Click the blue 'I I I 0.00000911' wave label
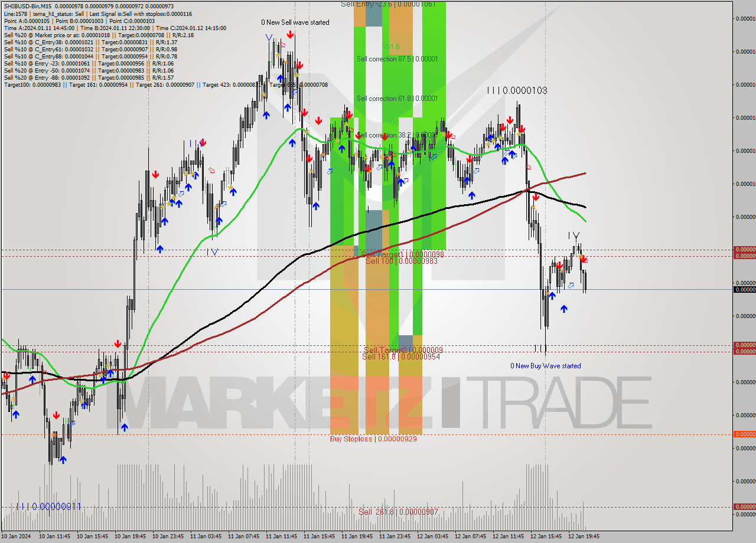The image size is (756, 543). 49,506
